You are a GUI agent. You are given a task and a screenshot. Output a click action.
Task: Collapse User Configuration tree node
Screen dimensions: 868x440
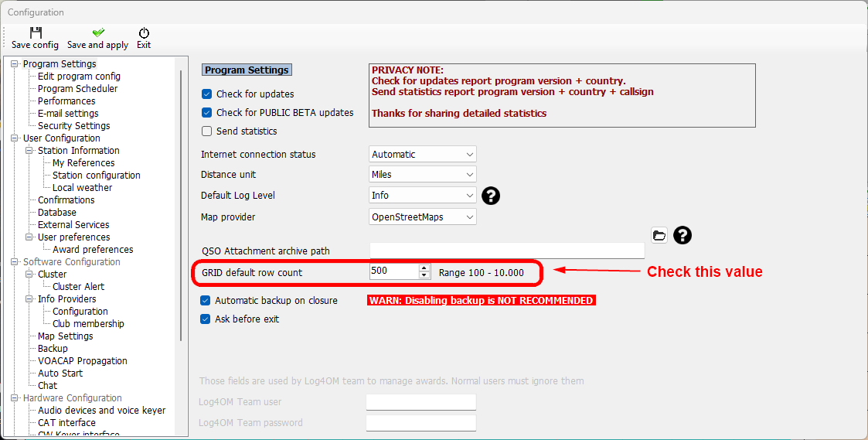point(15,138)
